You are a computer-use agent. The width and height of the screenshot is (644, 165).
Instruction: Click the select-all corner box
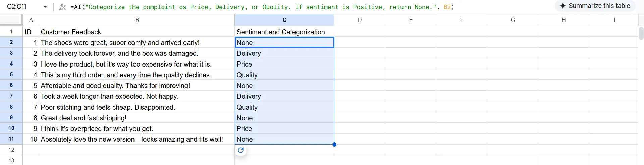11,20
